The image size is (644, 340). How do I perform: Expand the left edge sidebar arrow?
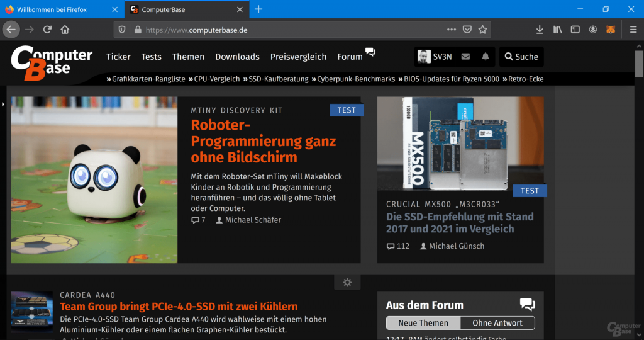pyautogui.click(x=3, y=105)
